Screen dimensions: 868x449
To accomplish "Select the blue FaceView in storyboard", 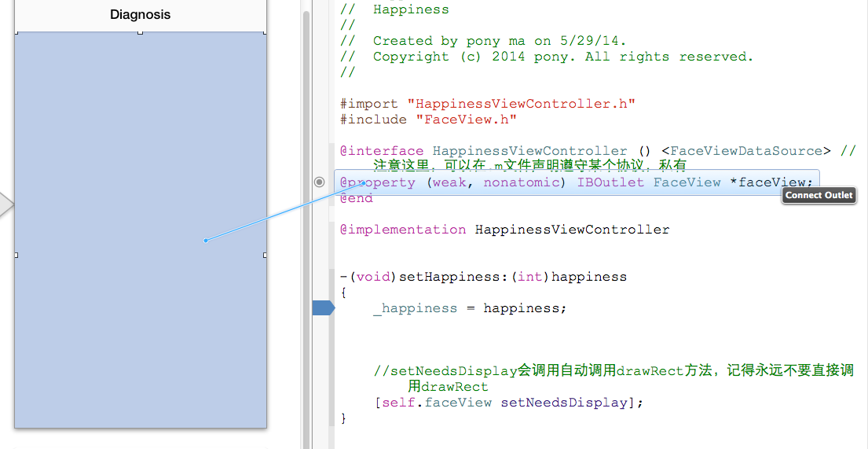I will 140,230.
